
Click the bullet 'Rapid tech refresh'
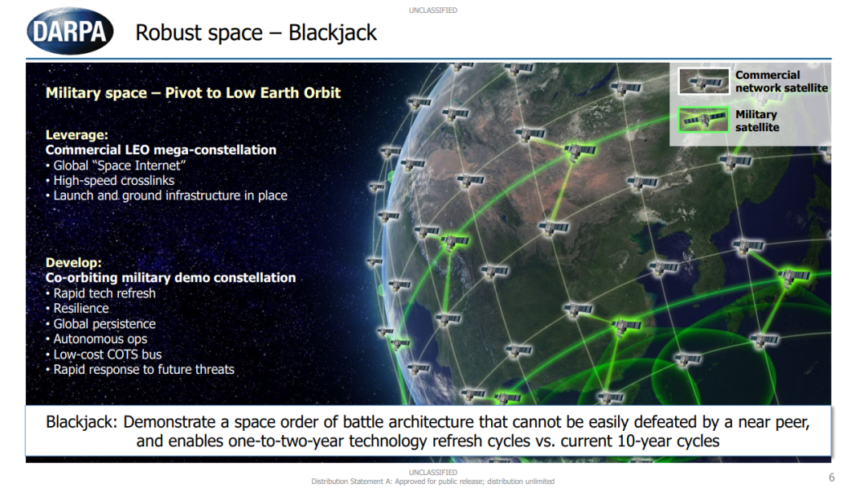[104, 293]
